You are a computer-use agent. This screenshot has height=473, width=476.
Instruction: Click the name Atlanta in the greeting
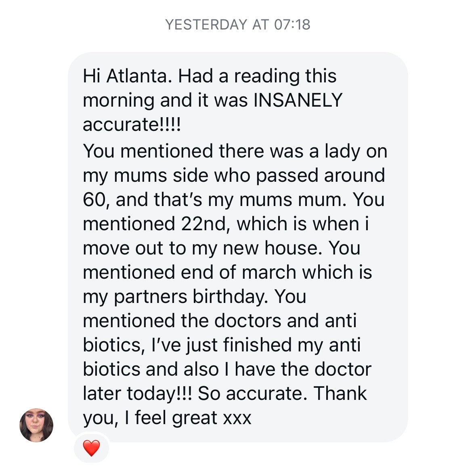[137, 76]
